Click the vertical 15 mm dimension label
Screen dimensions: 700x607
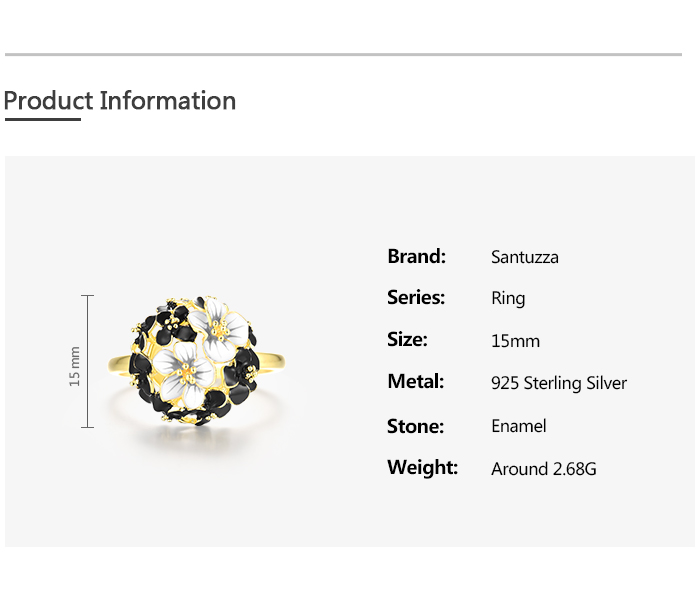[74, 367]
